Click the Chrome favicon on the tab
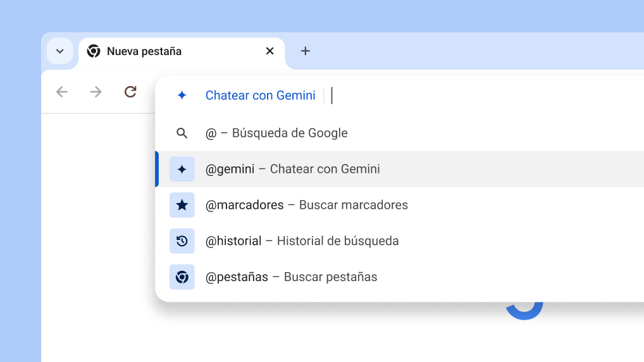Screen dimensions: 644x362 click(x=94, y=51)
